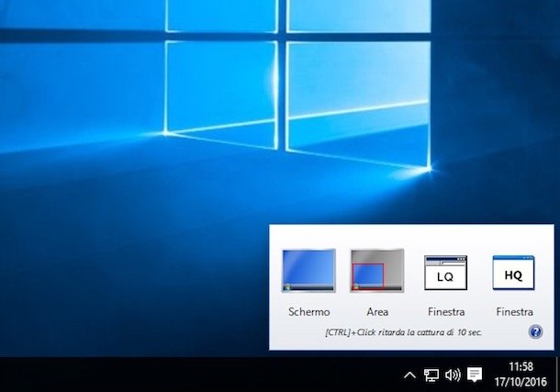
Task: Select the Area capture icon
Action: [x=377, y=271]
